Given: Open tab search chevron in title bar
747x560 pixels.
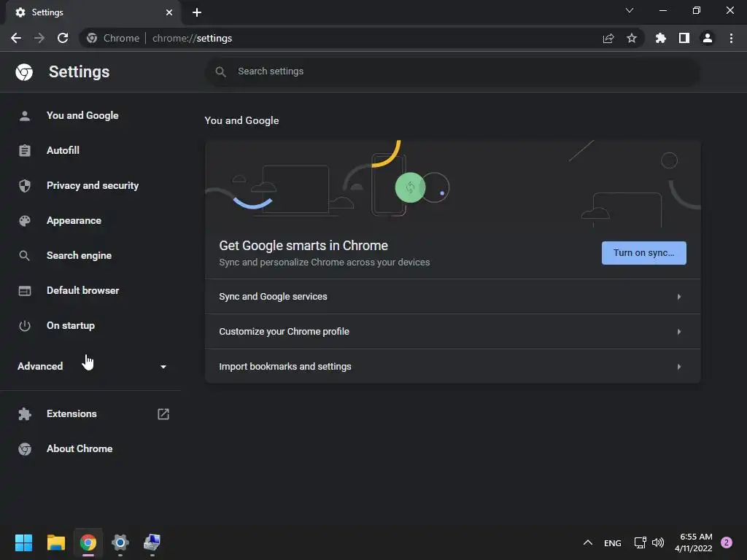Looking at the screenshot, I should click(x=630, y=10).
